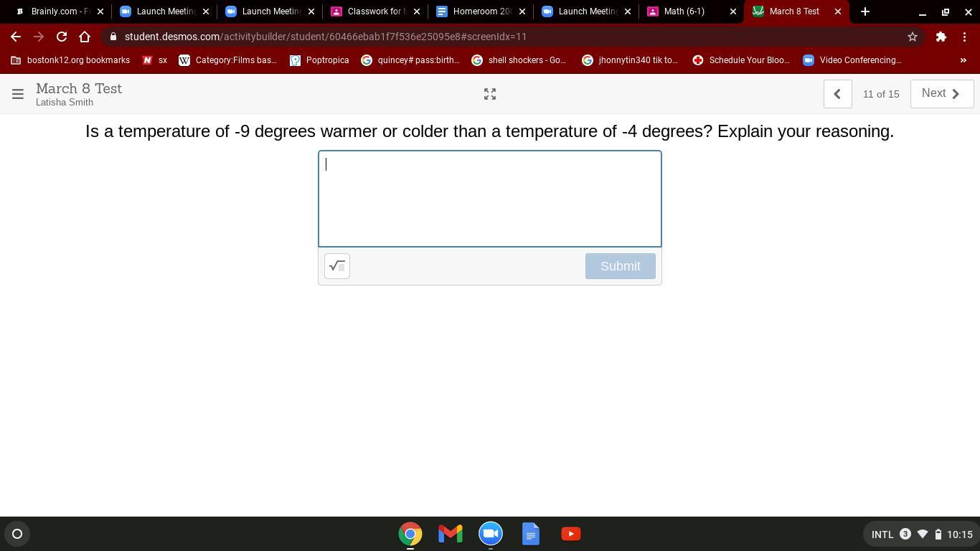Bookmark this page with the star
The height and width of the screenshot is (551, 980).
click(913, 37)
